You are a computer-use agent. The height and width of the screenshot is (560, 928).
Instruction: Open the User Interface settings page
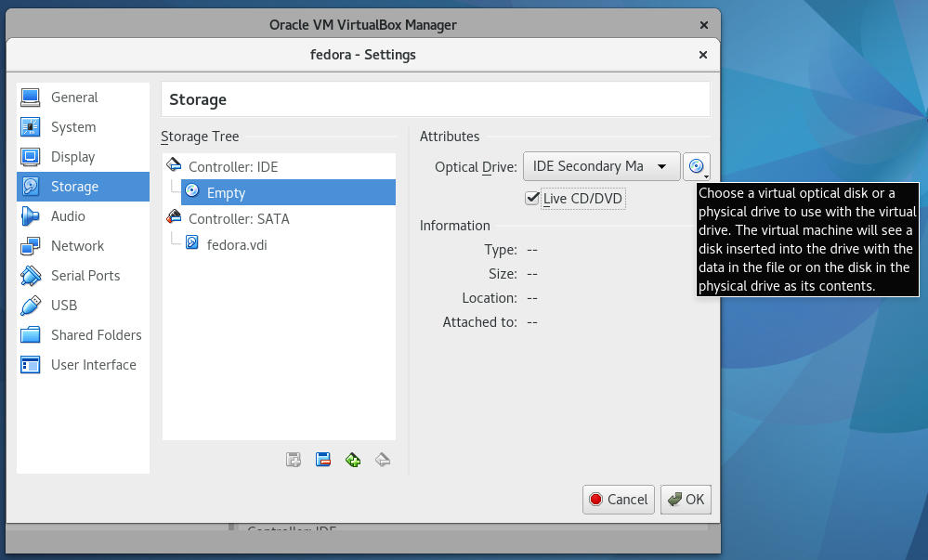[x=83, y=365]
